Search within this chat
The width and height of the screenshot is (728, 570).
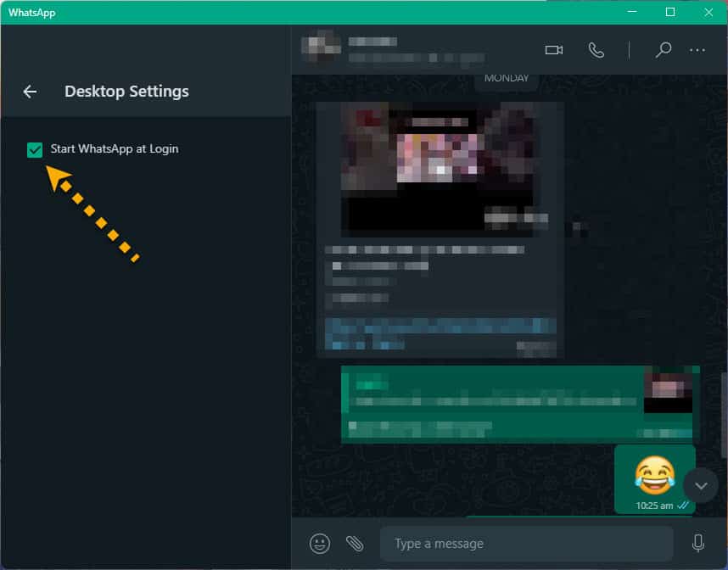click(664, 49)
